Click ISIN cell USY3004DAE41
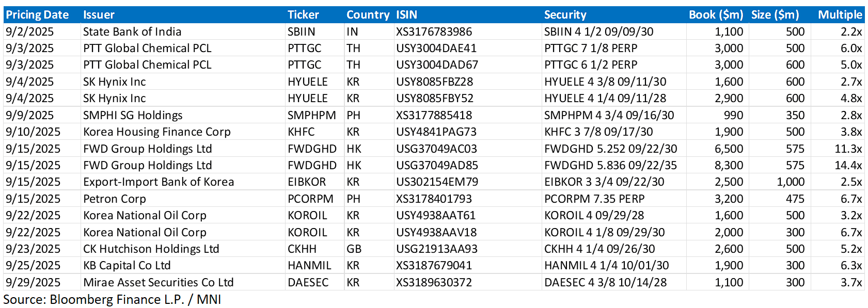Image resolution: width=868 pixels, height=308 pixels. point(436,48)
